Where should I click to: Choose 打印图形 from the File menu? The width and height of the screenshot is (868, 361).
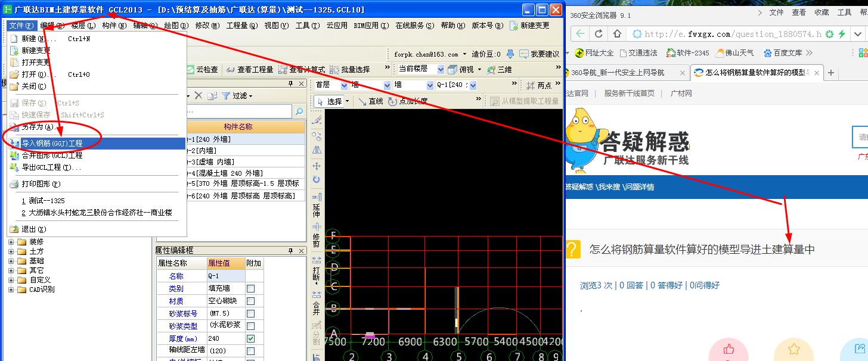point(98,184)
